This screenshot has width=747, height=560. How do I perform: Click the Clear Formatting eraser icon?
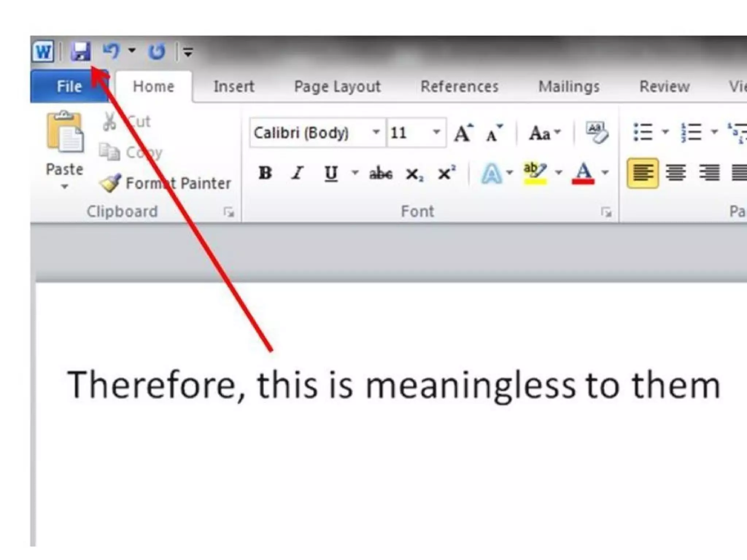[596, 132]
